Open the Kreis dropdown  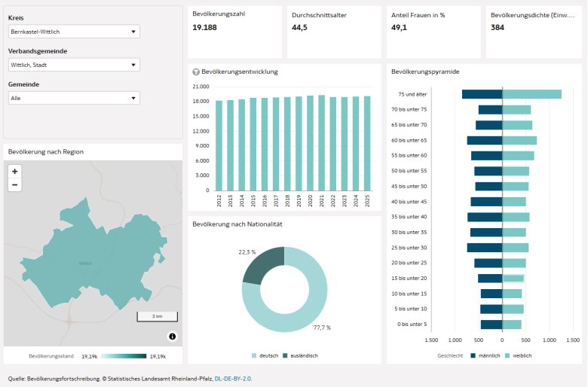tap(73, 32)
